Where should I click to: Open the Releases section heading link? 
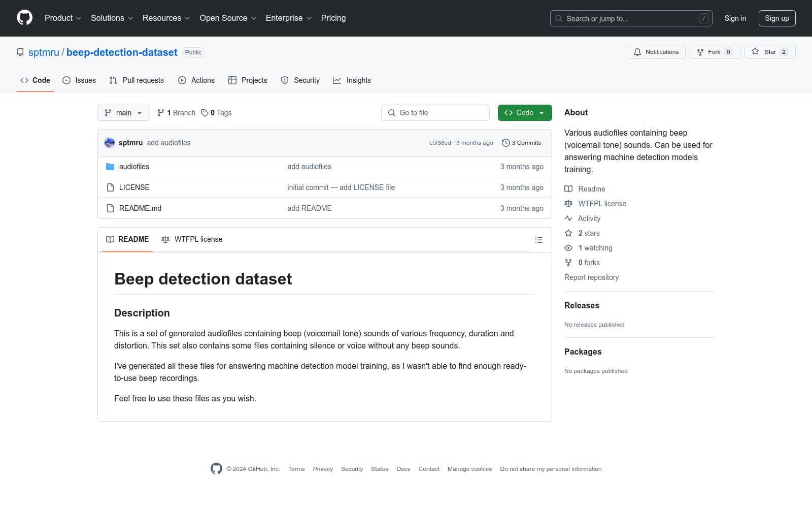(582, 305)
